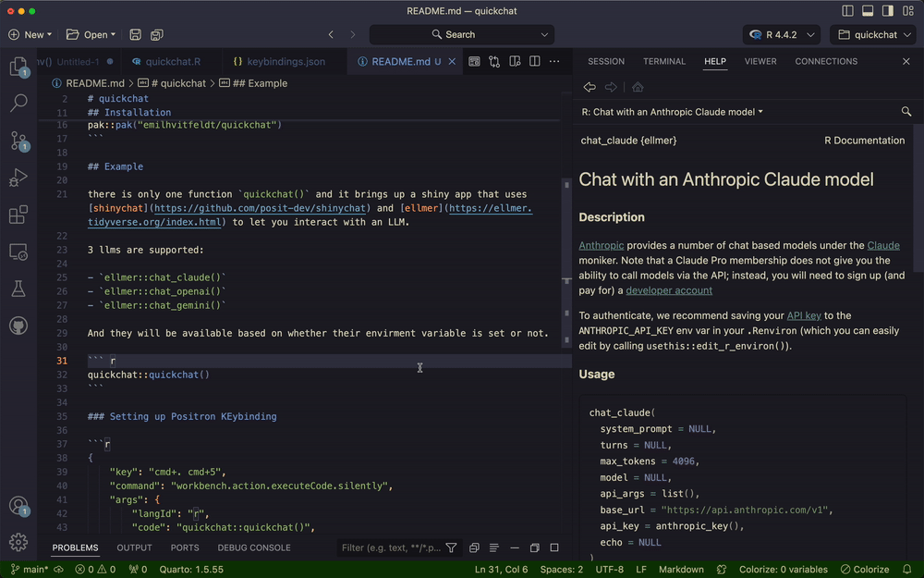The height and width of the screenshot is (578, 924).
Task: Switch to the VIEWER tab
Action: [760, 61]
